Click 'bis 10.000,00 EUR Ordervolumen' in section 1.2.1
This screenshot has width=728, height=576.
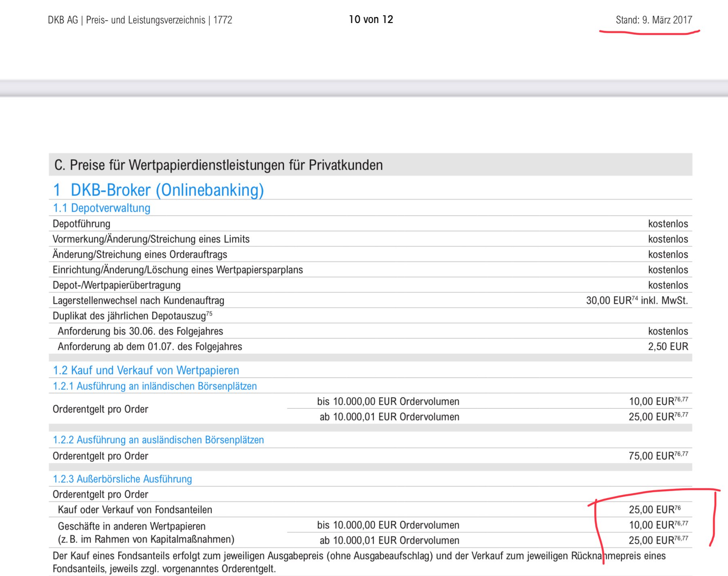click(x=388, y=401)
